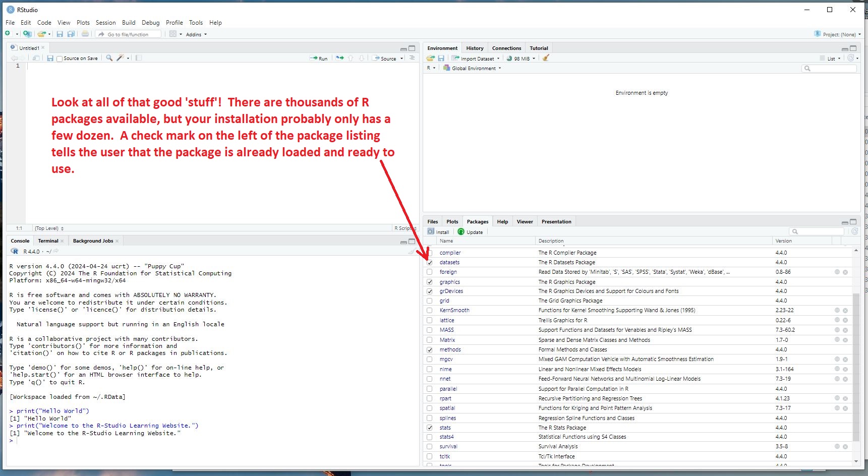Click the Save all documents icon
The height and width of the screenshot is (476, 868).
[71, 34]
